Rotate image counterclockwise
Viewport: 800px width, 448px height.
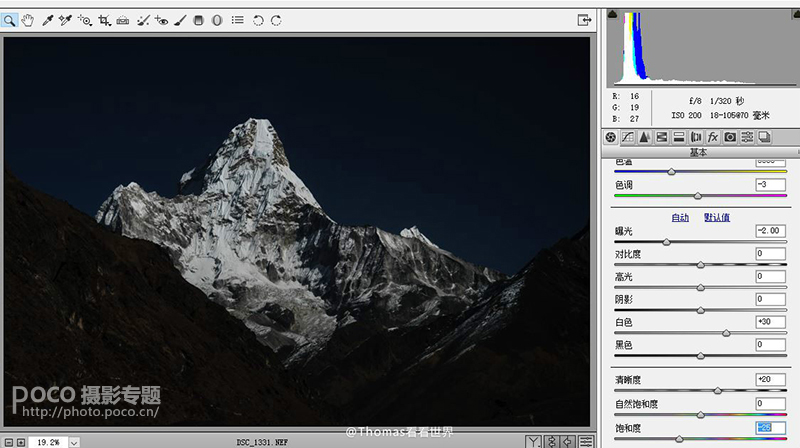pos(258,20)
